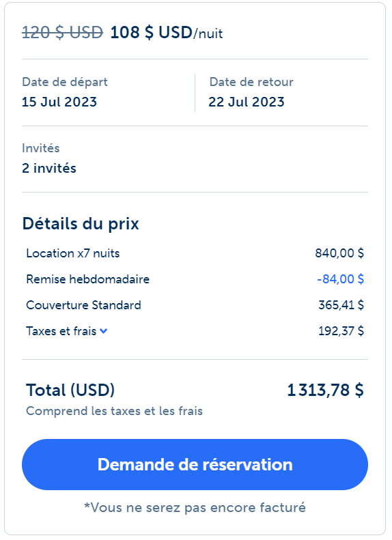Click the Remise hebdomadaire discount amount
The width and height of the screenshot is (392, 540).
pos(340,279)
